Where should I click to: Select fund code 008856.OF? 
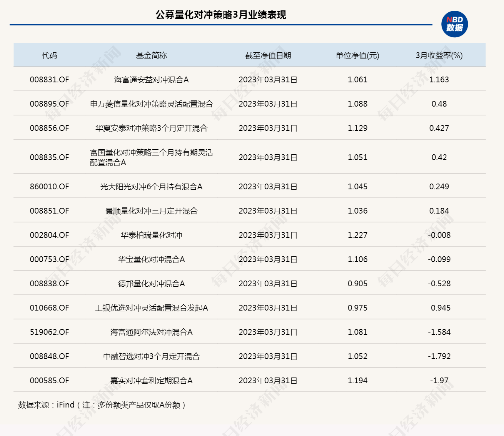tap(50, 128)
